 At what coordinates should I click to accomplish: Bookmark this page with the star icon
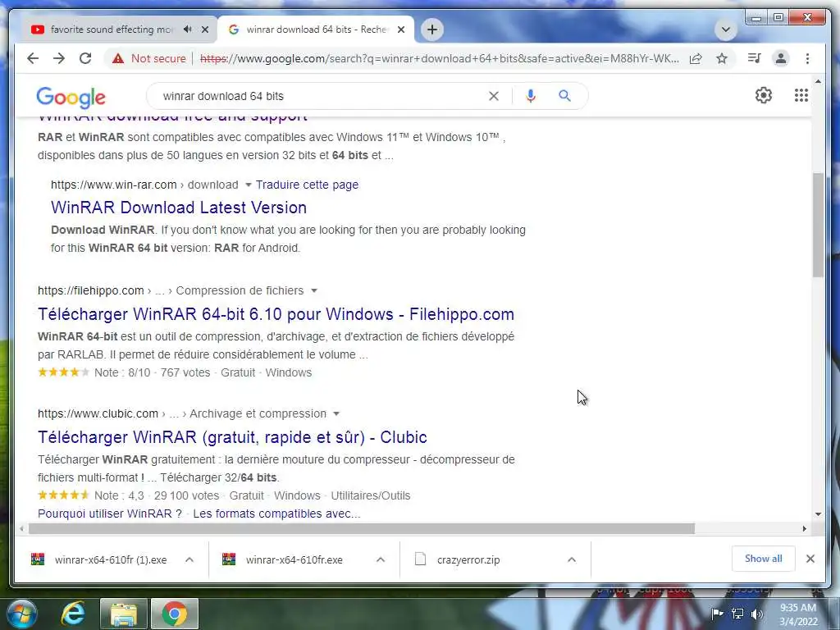[722, 58]
